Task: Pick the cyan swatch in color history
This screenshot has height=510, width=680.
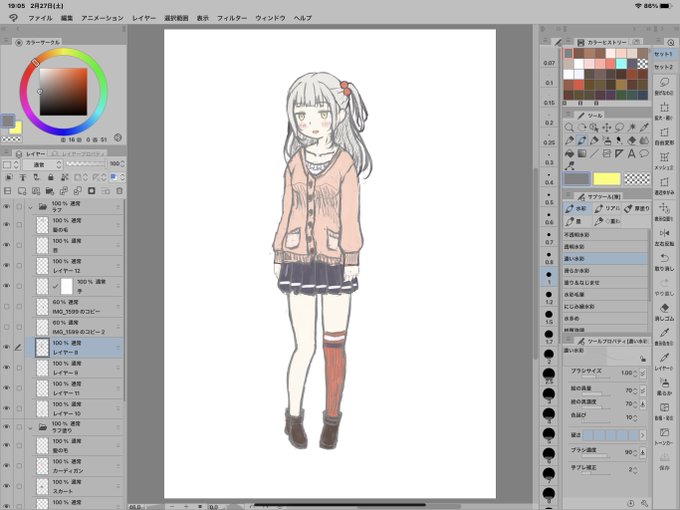Action: click(x=621, y=64)
